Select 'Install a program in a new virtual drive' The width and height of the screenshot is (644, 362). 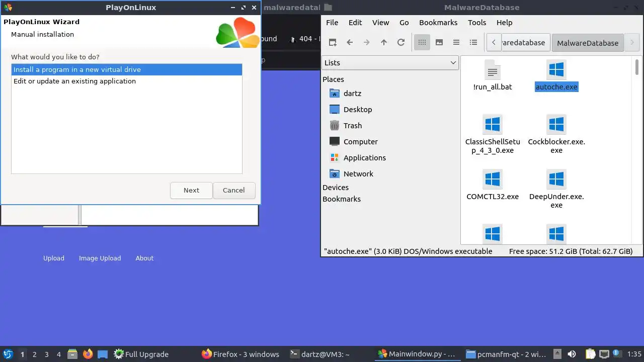[x=127, y=69]
